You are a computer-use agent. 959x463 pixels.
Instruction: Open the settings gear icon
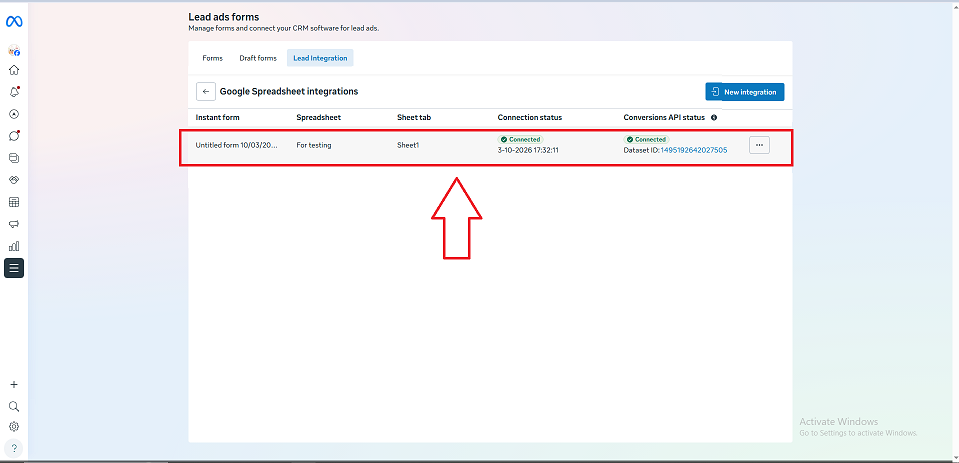pyautogui.click(x=14, y=426)
